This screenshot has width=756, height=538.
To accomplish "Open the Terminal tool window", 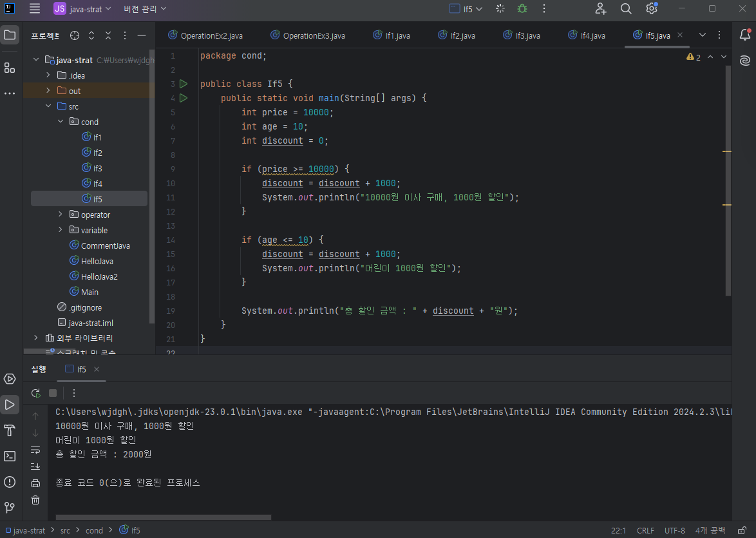I will click(10, 456).
